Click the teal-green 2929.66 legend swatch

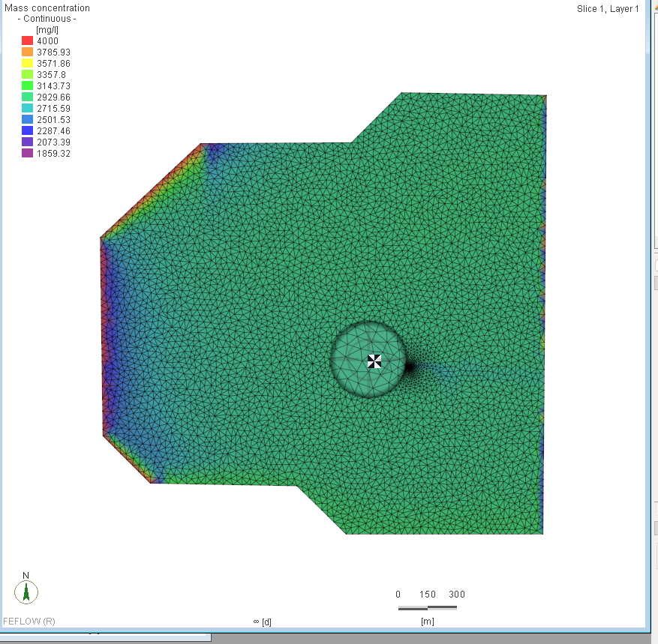[27, 97]
